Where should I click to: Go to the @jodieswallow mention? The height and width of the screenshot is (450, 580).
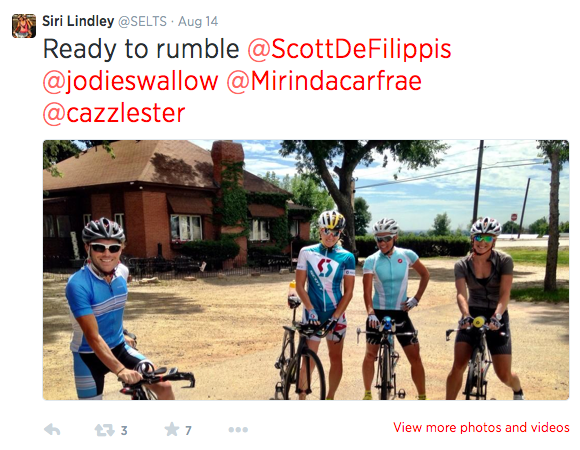click(x=131, y=81)
